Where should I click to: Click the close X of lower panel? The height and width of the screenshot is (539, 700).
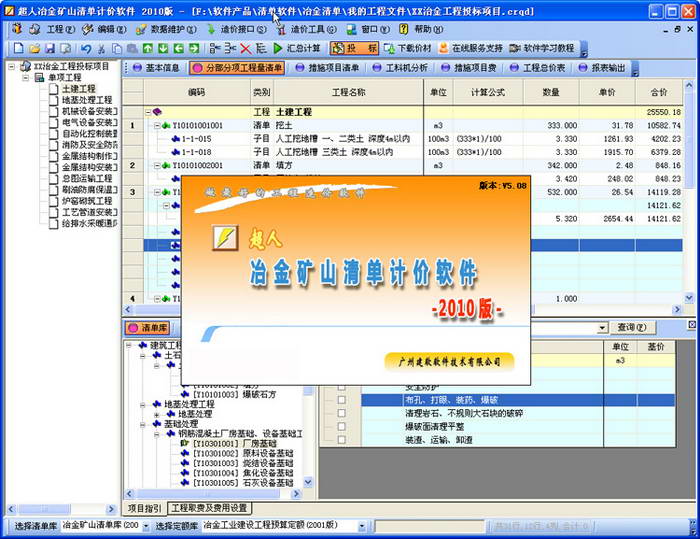[x=692, y=326]
